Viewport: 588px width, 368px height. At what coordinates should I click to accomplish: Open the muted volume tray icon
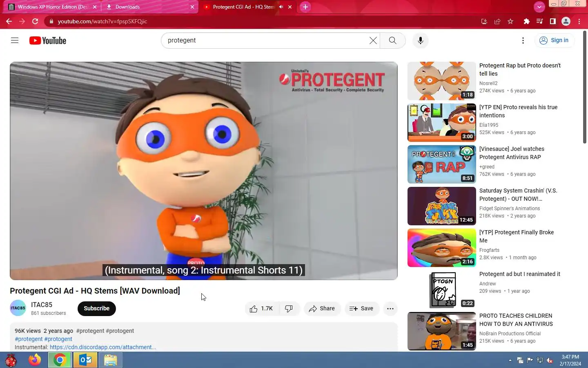click(550, 360)
